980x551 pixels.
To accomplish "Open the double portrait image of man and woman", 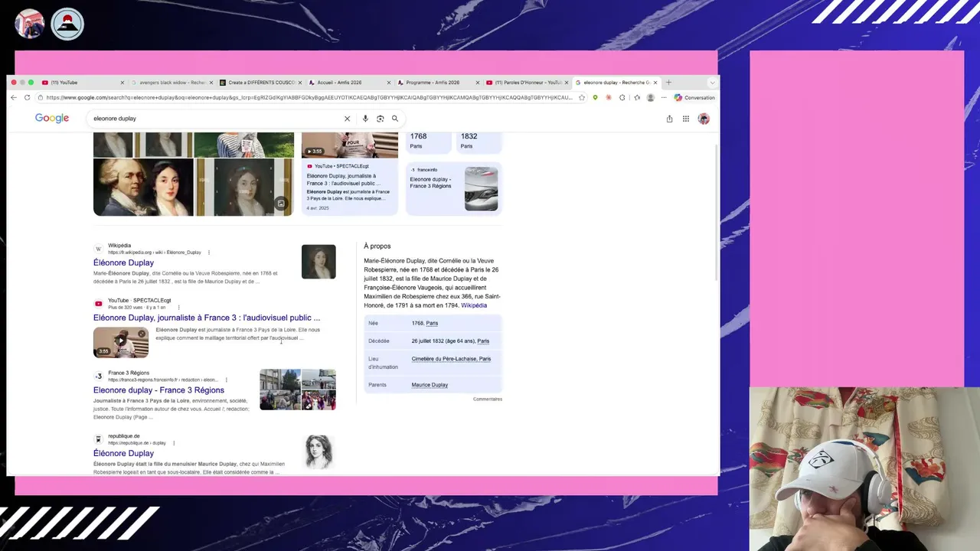I will [143, 187].
